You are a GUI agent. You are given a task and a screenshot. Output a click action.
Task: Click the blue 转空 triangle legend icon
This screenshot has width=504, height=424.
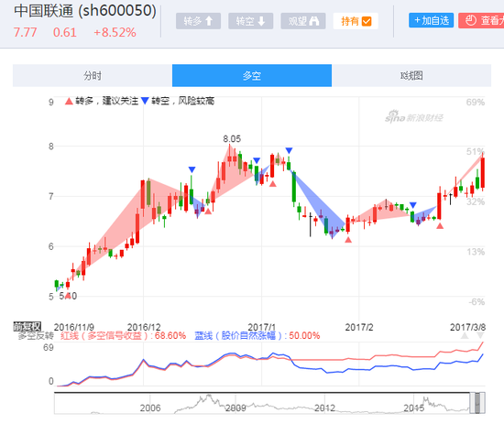point(145,101)
